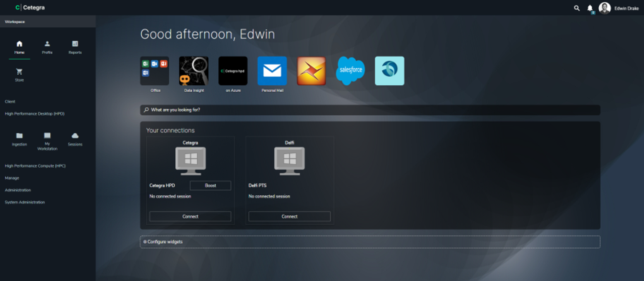Image resolution: width=644 pixels, height=281 pixels.
Task: Click the notification bell icon
Action: pyautogui.click(x=590, y=8)
